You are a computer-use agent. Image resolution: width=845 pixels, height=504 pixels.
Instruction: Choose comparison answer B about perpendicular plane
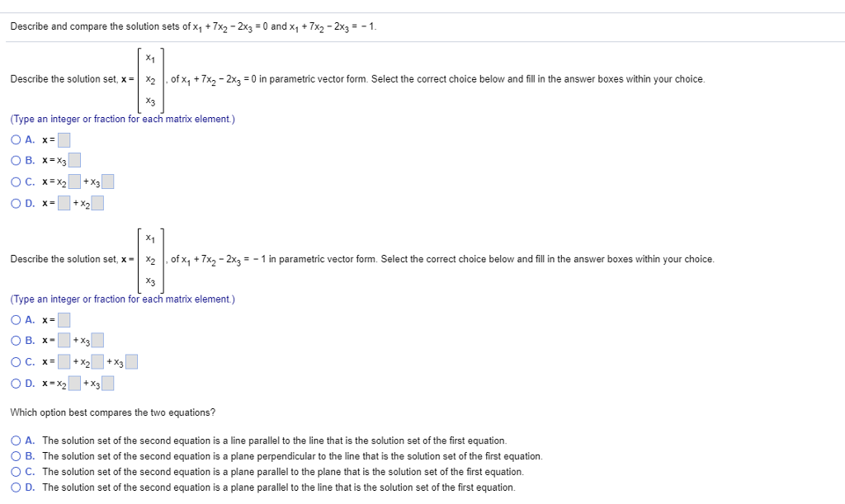pos(16,456)
